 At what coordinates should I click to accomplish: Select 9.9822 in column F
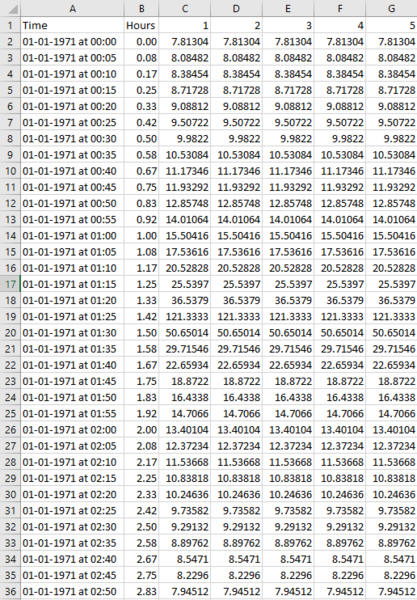point(340,139)
